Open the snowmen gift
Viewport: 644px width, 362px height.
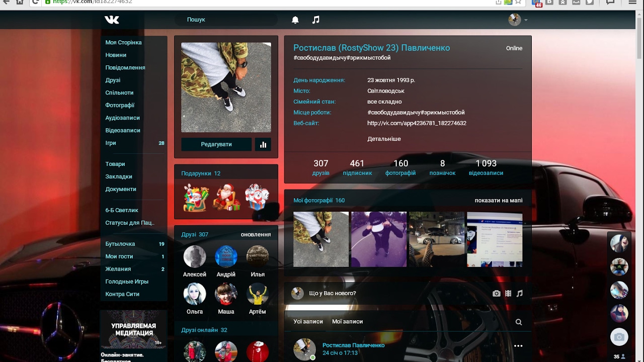point(257,197)
